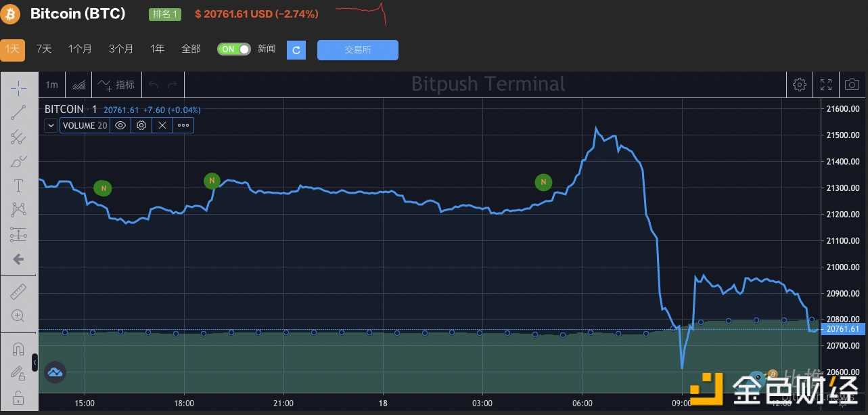
Task: Take a chart snapshot with camera icon
Action: (x=851, y=85)
